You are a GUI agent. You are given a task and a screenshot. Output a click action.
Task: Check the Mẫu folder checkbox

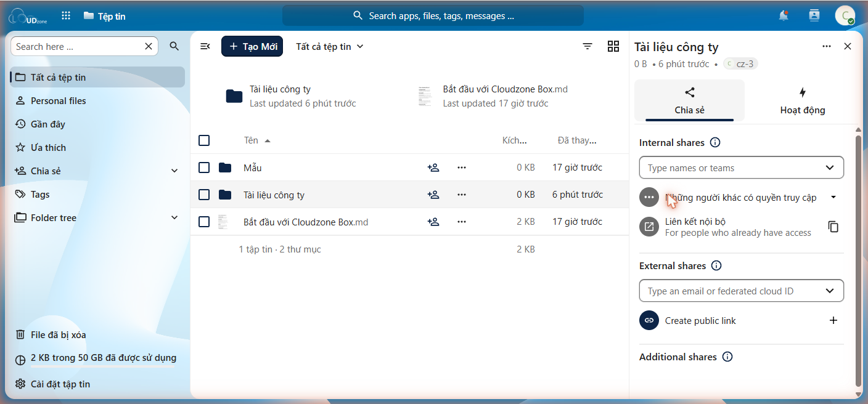[x=204, y=168]
